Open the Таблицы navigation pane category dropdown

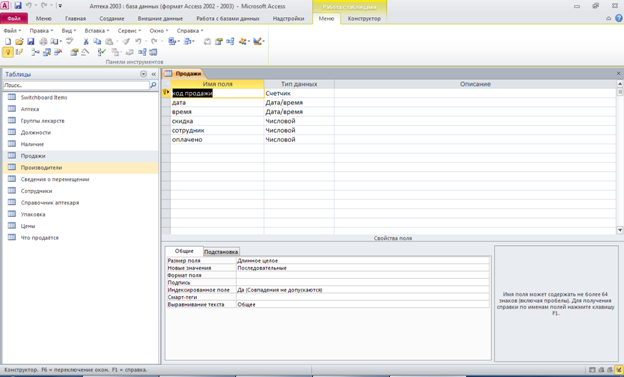point(143,74)
